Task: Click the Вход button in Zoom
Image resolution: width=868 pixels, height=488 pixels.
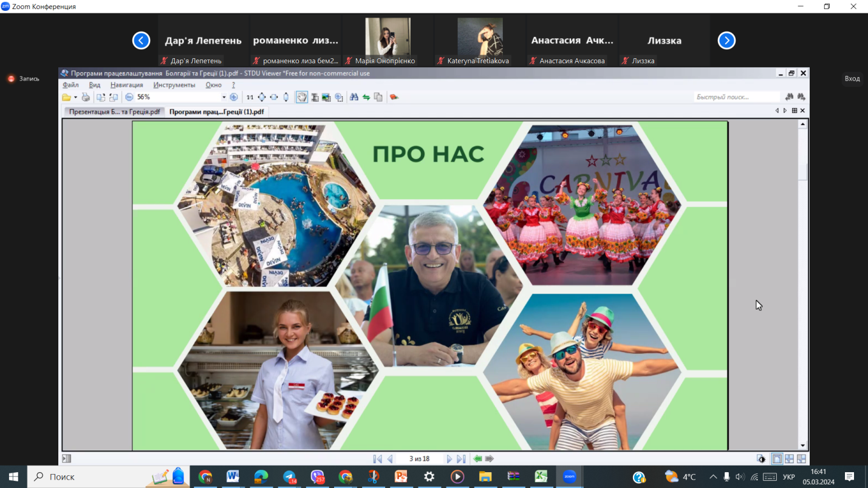Action: pyautogui.click(x=852, y=78)
